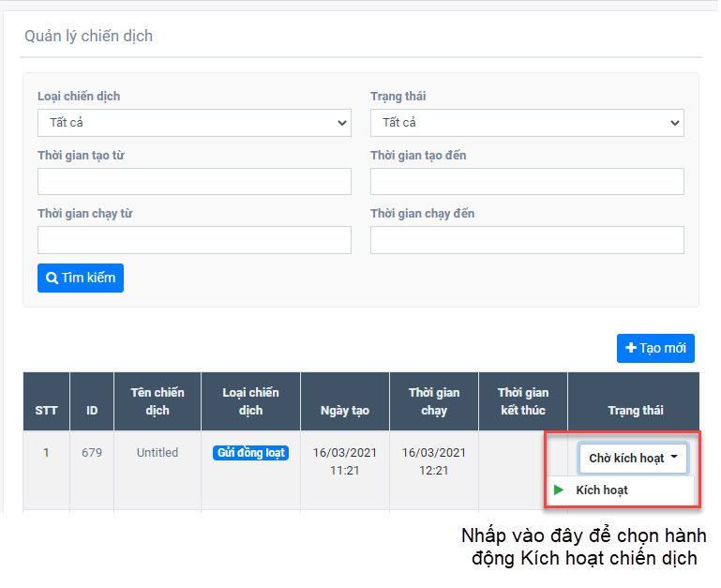The width and height of the screenshot is (721, 588).
Task: Focus the Thời gian tạo từ field
Action: (194, 182)
